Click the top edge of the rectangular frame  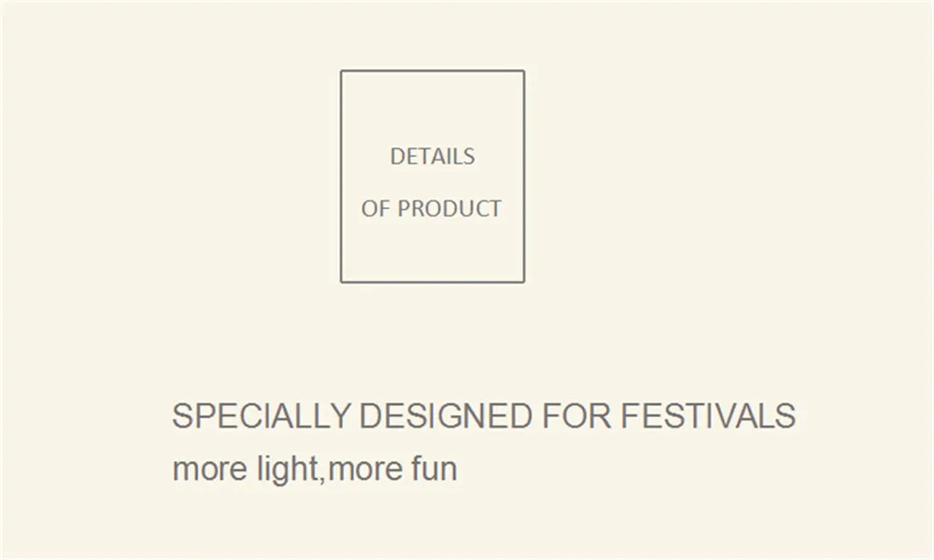(x=432, y=71)
